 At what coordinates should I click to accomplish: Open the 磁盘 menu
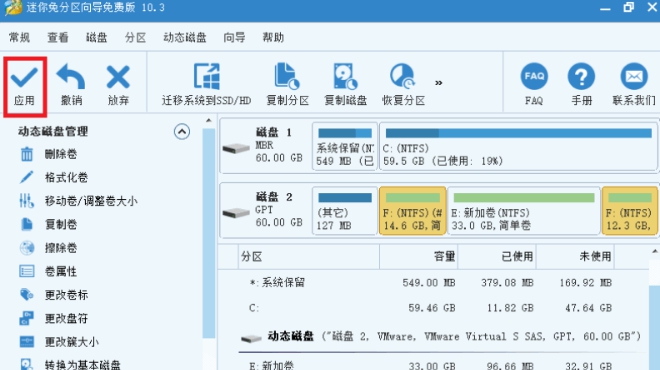(x=96, y=37)
